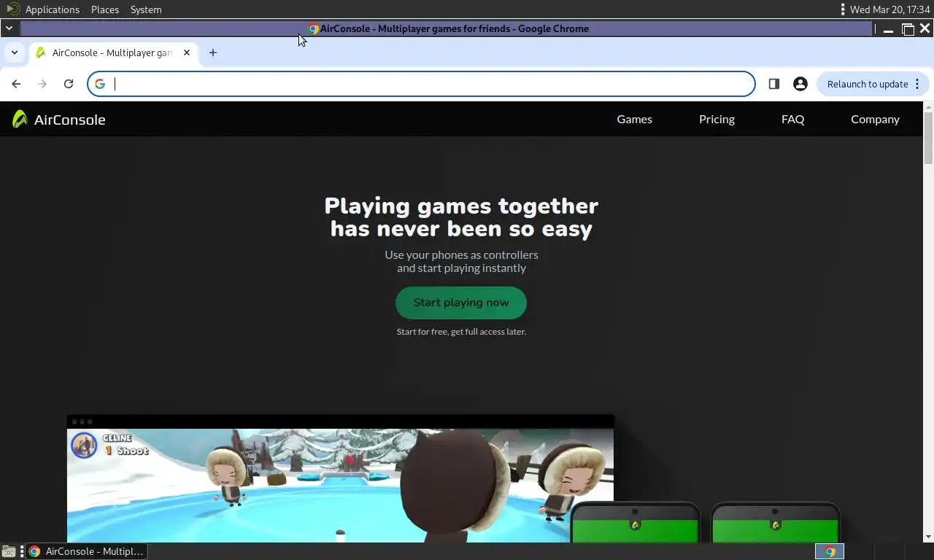Screen dimensions: 934x560
Task: Click the top panel three-dot handle icon
Action: [843, 9]
